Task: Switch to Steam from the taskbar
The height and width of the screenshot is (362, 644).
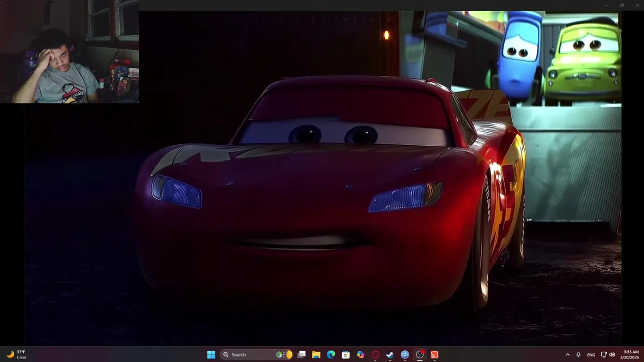Action: pyautogui.click(x=390, y=354)
